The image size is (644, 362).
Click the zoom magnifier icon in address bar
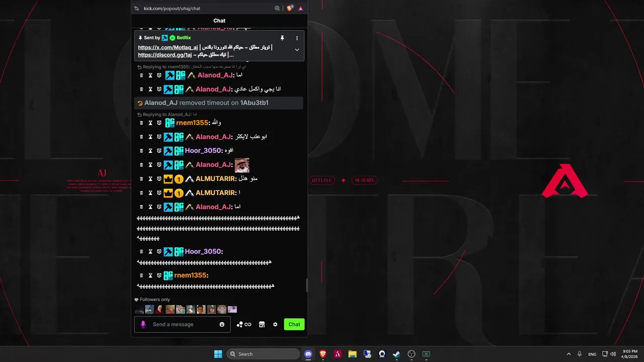[x=277, y=8]
